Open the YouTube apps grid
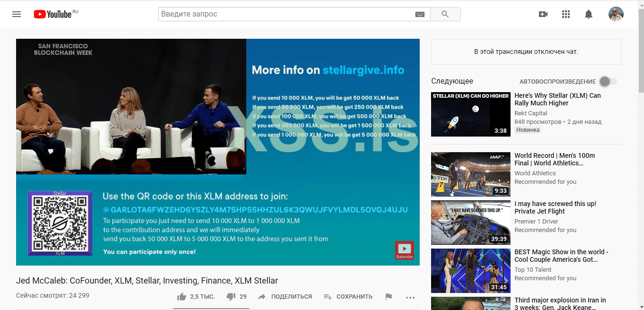Image resolution: width=644 pixels, height=310 pixels. (566, 14)
